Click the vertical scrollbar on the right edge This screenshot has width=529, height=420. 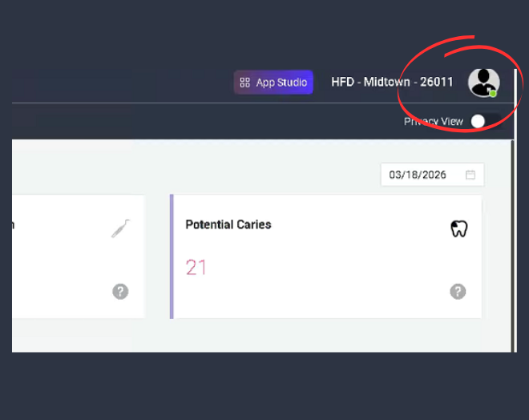pyautogui.click(x=514, y=240)
